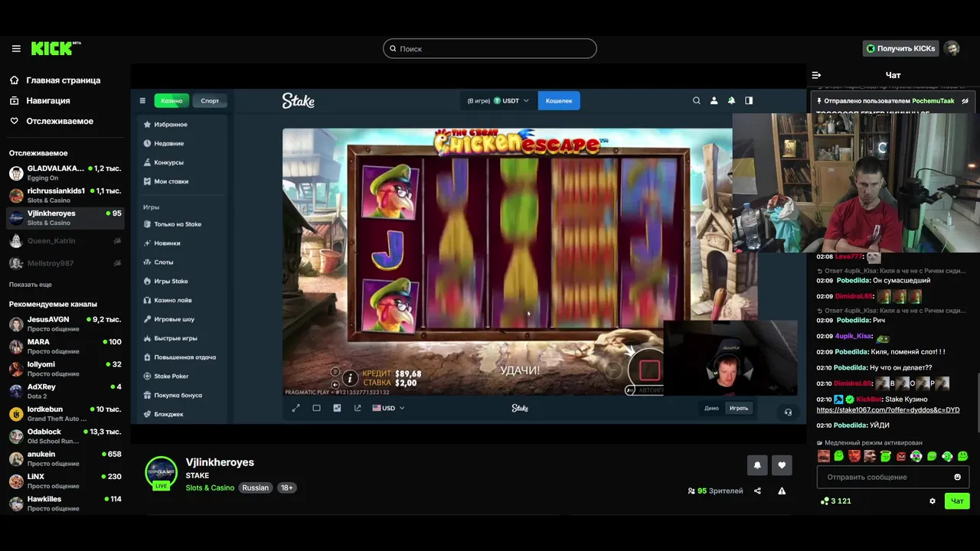
Task: Open Slots & Casino category link
Action: 210,487
